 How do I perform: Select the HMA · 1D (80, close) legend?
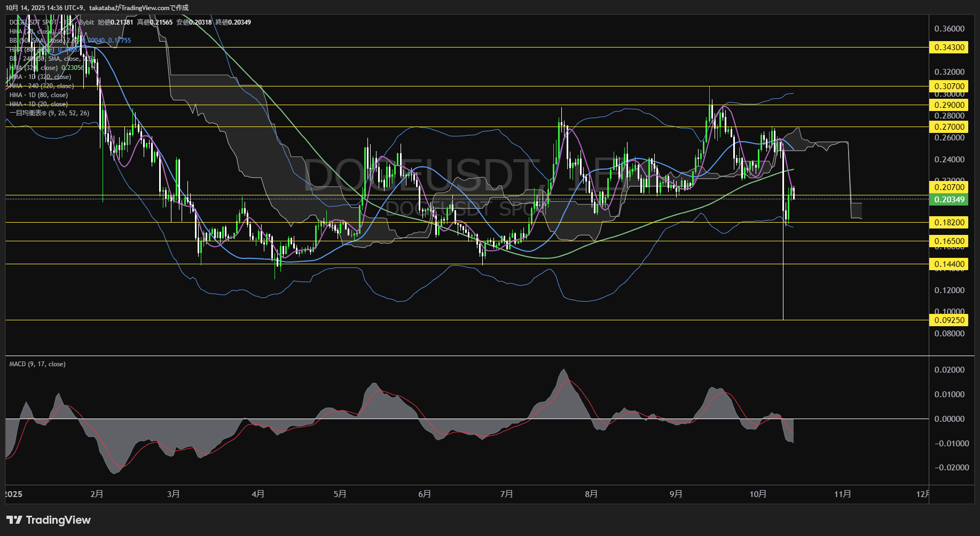click(38, 95)
